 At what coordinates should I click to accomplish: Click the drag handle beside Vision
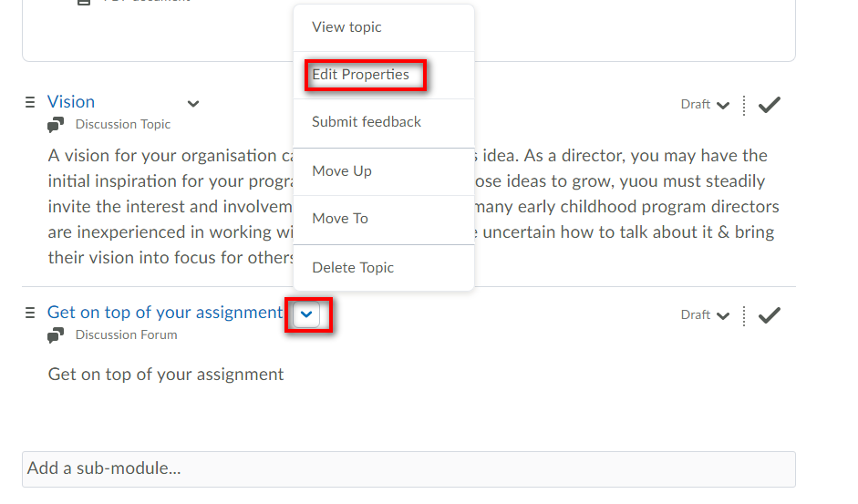point(30,102)
